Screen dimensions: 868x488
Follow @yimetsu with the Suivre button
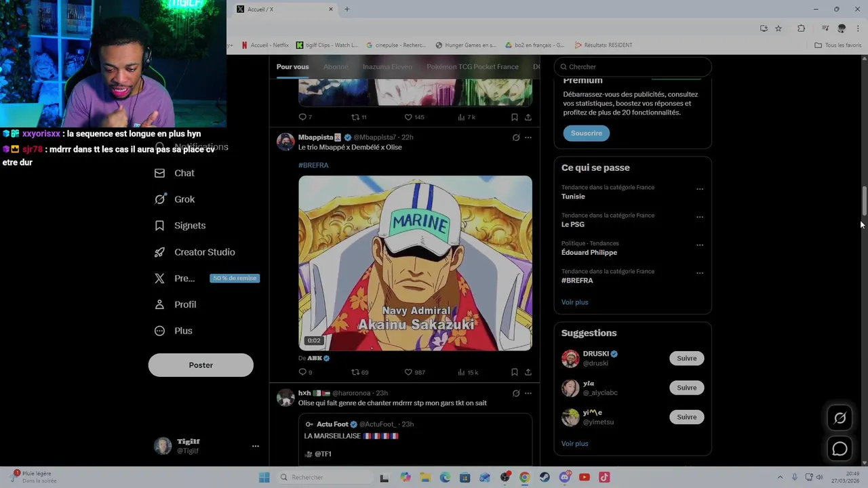point(687,417)
